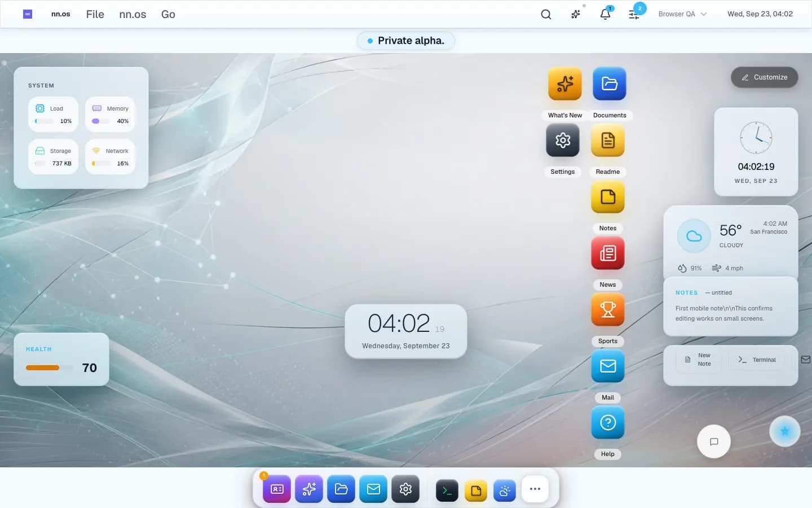Open the What's New desktop icon
Screen dimensions: 812x508
click(565, 84)
